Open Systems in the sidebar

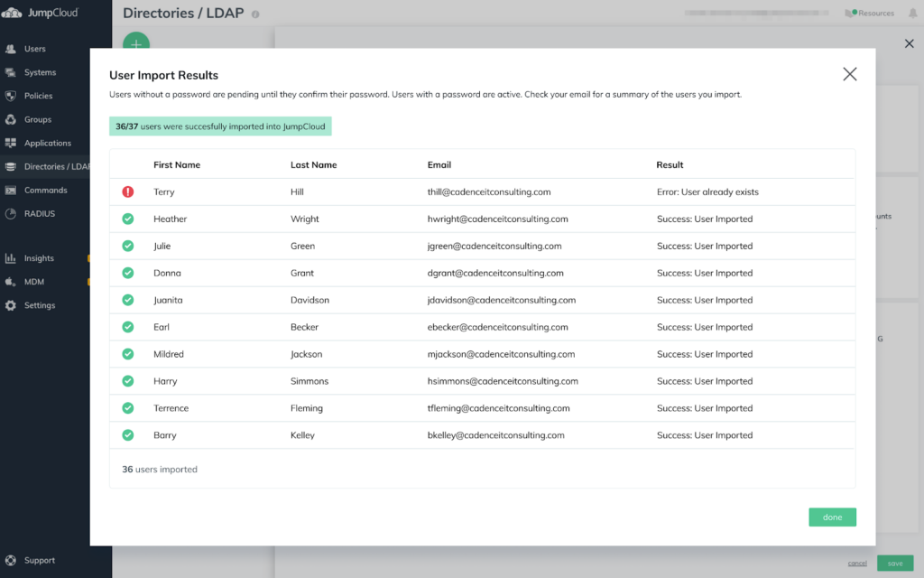tap(40, 72)
